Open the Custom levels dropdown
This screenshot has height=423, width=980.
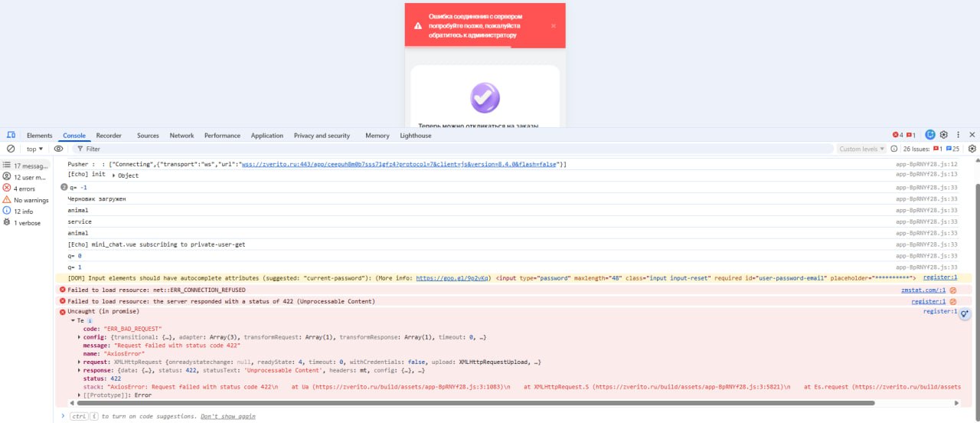[x=861, y=149]
